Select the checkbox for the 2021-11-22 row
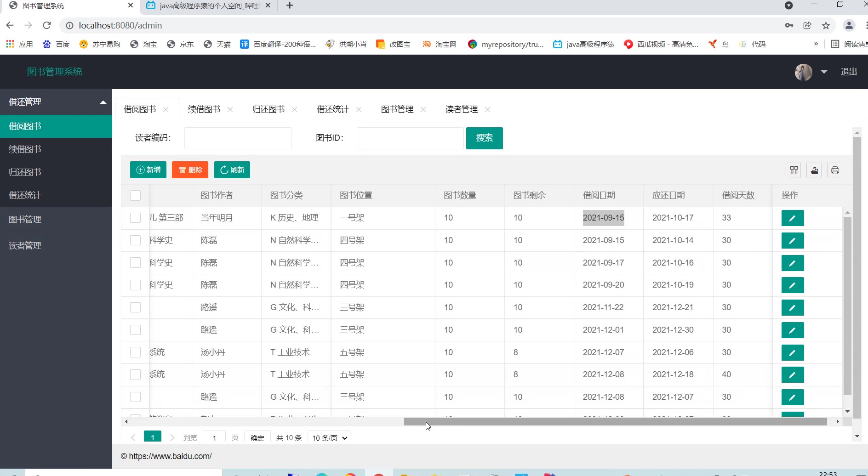Image resolution: width=868 pixels, height=476 pixels. click(x=135, y=307)
